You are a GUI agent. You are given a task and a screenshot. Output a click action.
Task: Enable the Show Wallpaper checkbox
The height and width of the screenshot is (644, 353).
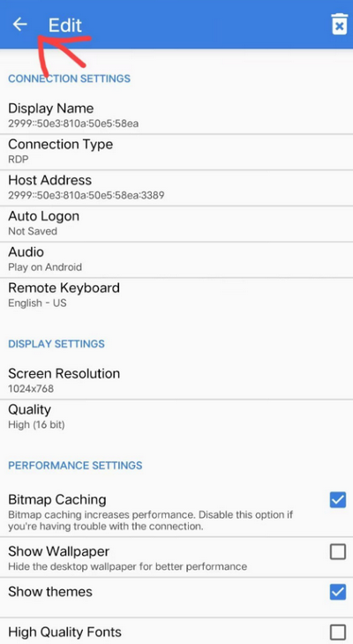tap(338, 552)
